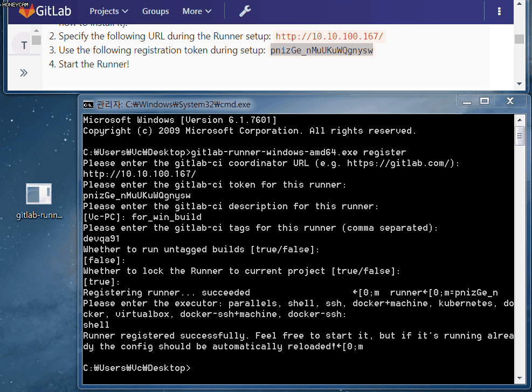Select the highlighted registration token text
The width and height of the screenshot is (532, 392).
[321, 50]
